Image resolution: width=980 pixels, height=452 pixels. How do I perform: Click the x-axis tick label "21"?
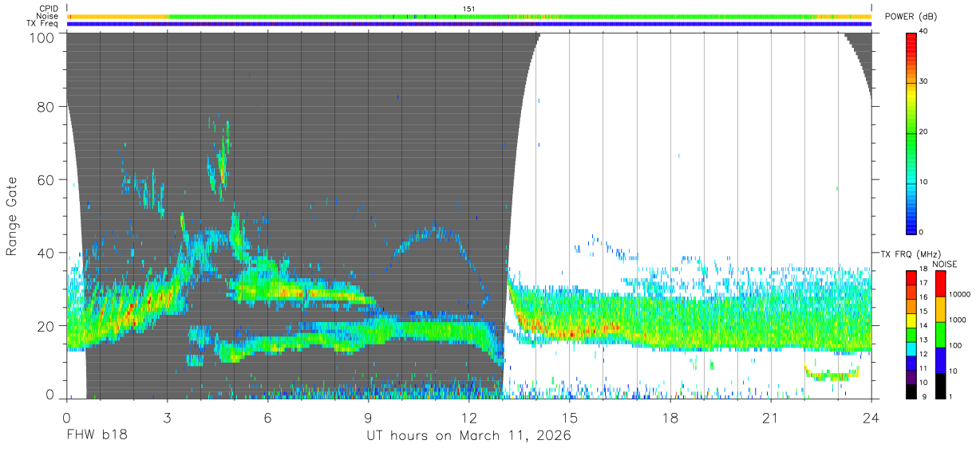point(770,418)
